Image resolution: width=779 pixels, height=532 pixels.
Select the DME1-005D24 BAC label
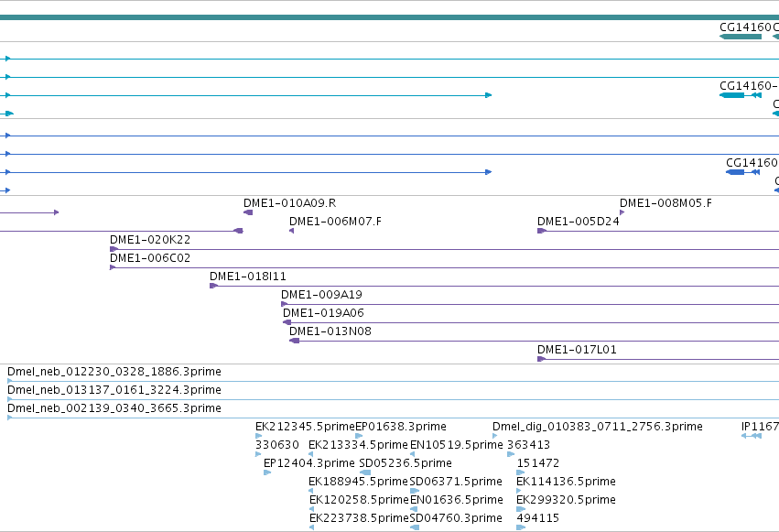[579, 222]
